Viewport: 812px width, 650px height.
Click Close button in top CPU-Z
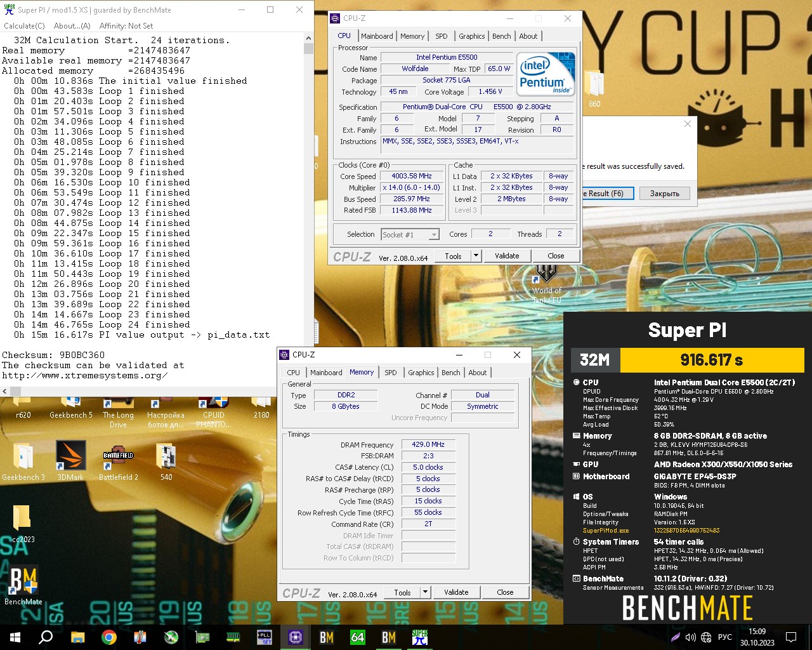[556, 256]
